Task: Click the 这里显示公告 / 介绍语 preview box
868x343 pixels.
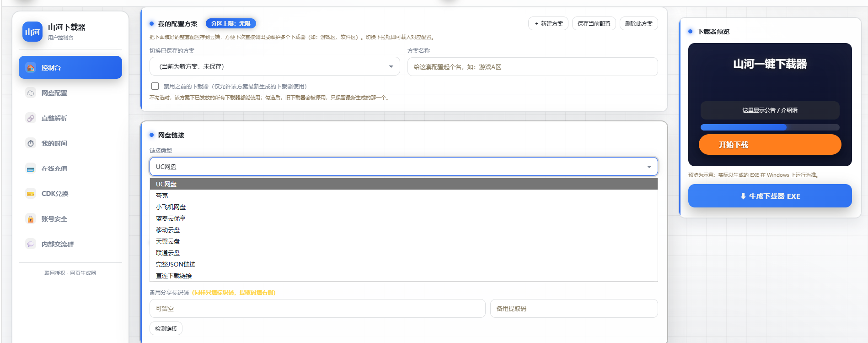Action: click(770, 110)
